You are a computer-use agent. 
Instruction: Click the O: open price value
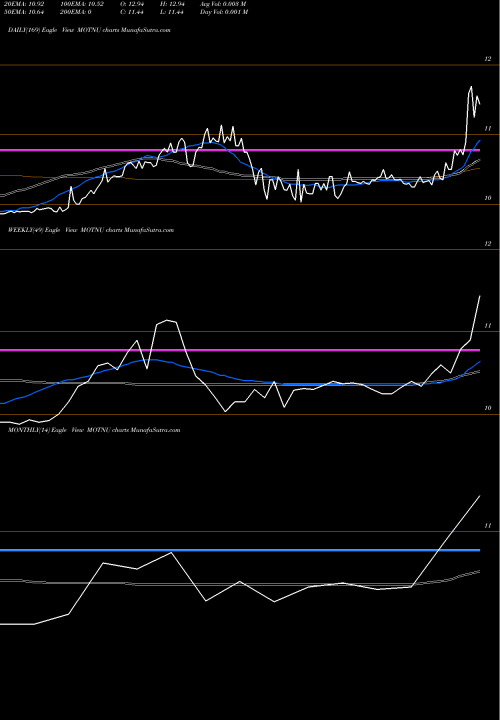(132, 4)
